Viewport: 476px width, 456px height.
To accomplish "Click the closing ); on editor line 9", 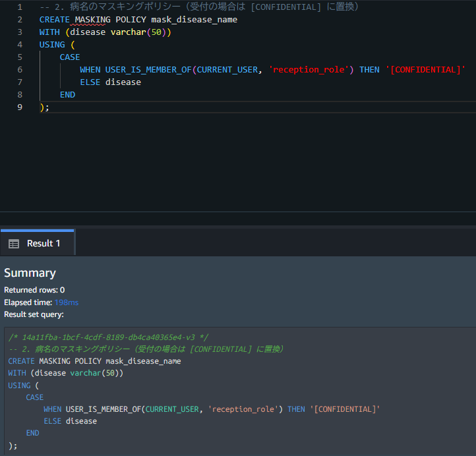I will [x=44, y=107].
